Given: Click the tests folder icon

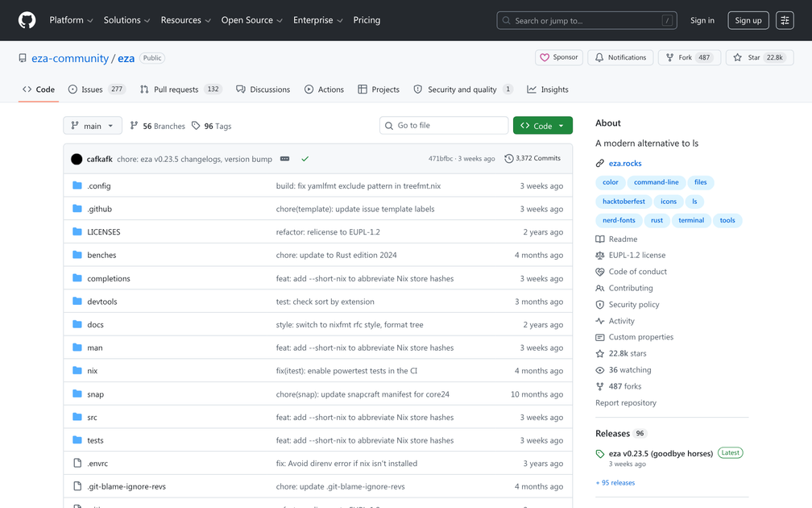Looking at the screenshot, I should click(77, 440).
